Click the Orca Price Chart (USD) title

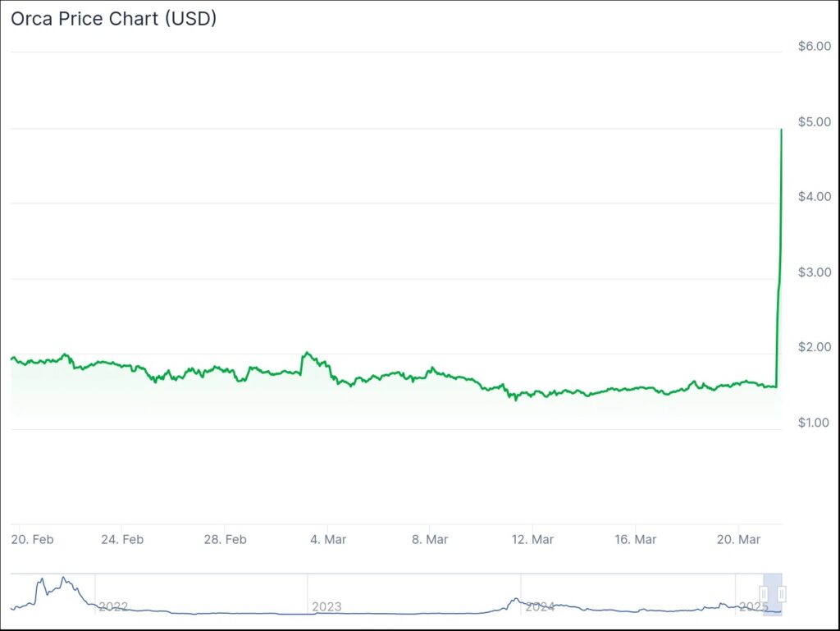pos(113,19)
